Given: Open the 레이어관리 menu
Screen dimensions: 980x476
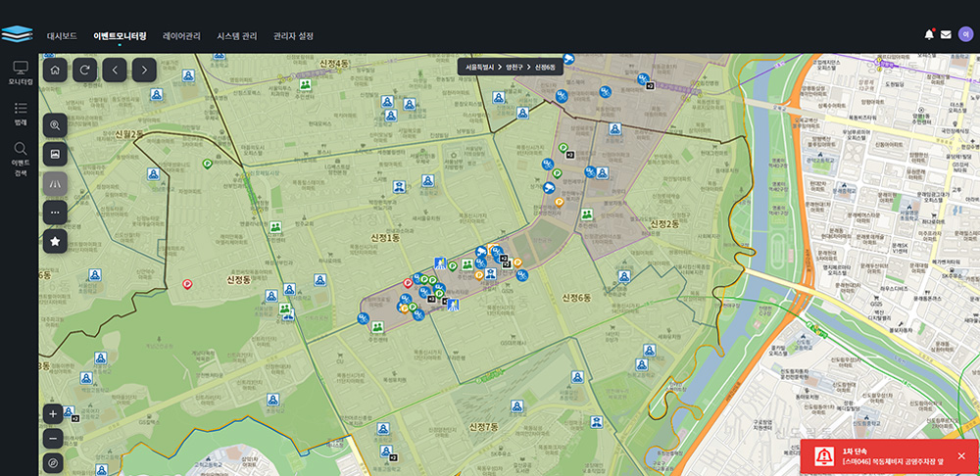Looking at the screenshot, I should pos(181,35).
